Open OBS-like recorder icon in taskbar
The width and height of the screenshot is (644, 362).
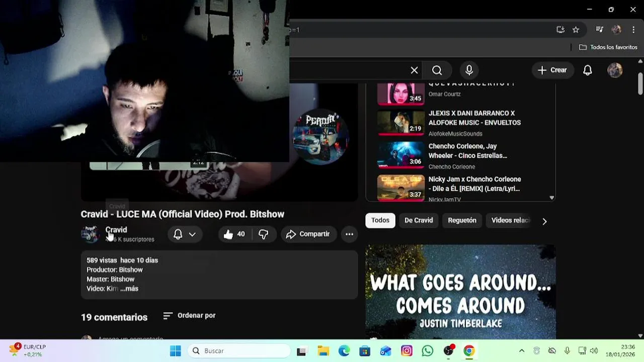(448, 351)
